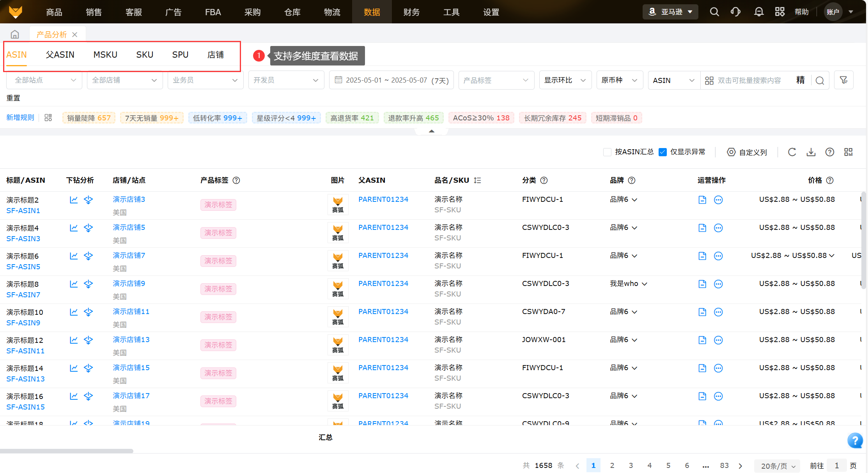Click the refresh icon above the table

click(x=792, y=152)
